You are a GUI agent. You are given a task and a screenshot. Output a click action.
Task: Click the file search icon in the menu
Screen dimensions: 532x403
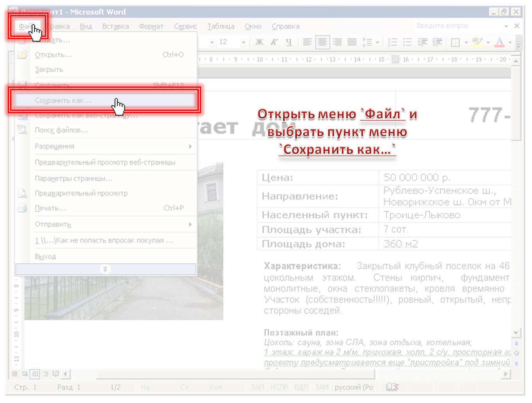point(22,130)
